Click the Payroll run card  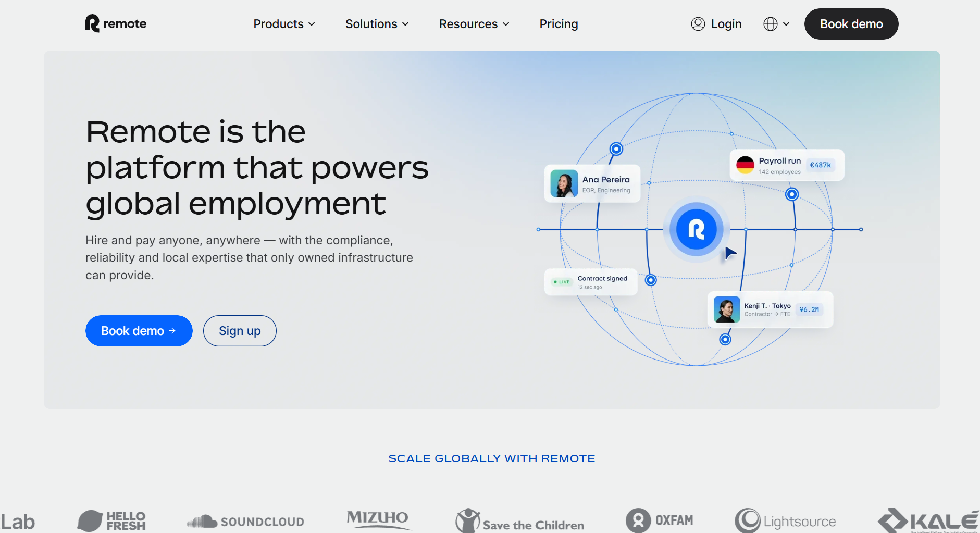click(x=787, y=165)
